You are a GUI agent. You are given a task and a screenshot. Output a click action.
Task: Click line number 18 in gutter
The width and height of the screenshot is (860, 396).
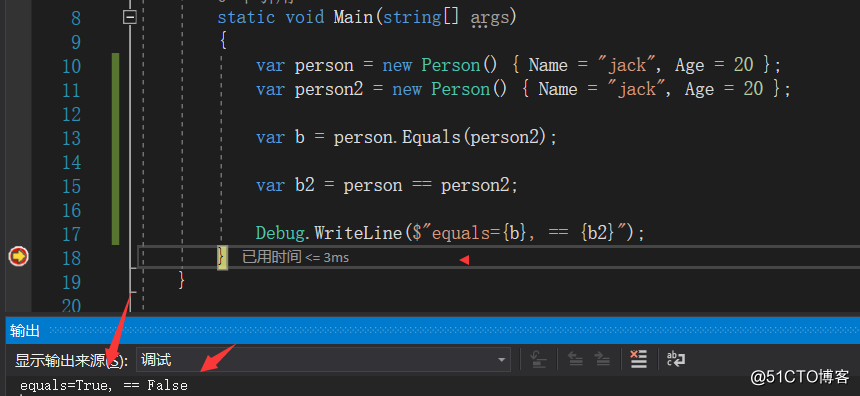(71, 258)
